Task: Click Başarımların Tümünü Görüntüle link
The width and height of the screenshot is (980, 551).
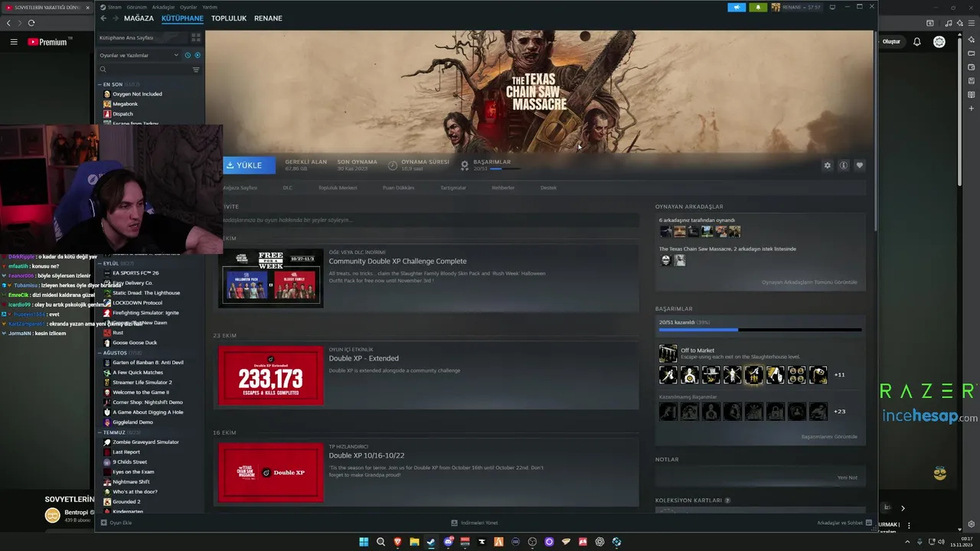Action: point(829,437)
